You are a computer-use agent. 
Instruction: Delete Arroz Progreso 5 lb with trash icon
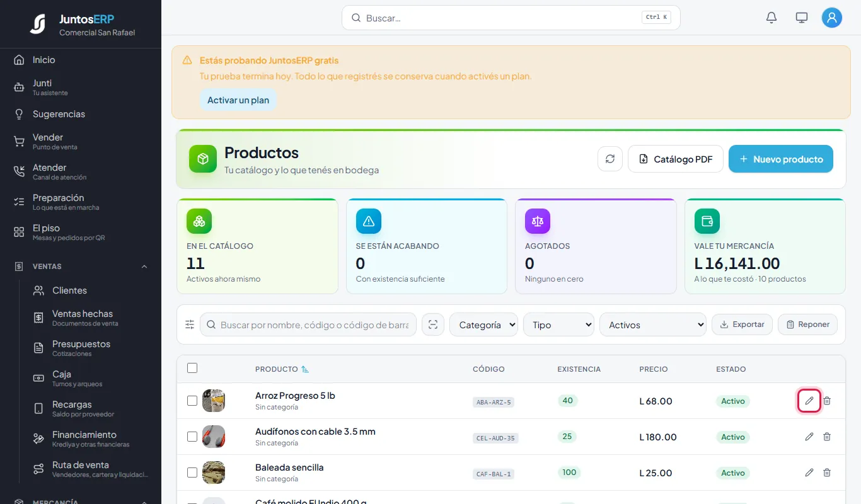point(827,401)
